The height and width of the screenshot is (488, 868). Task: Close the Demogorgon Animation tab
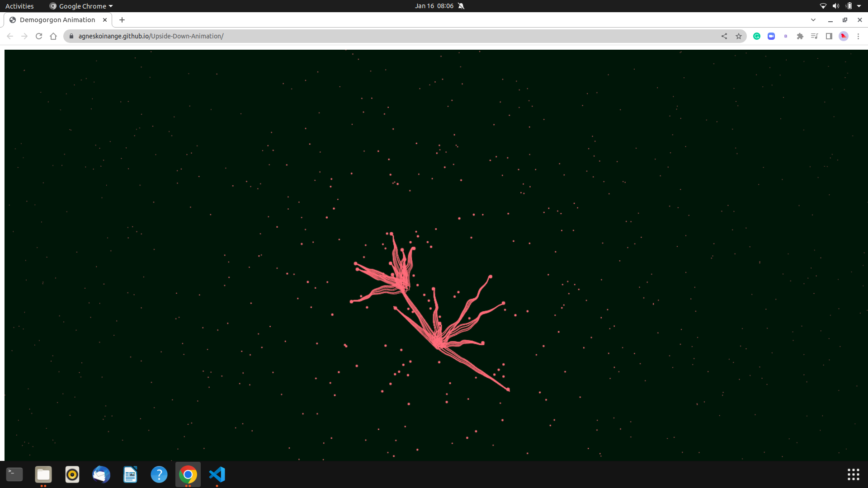(x=105, y=20)
